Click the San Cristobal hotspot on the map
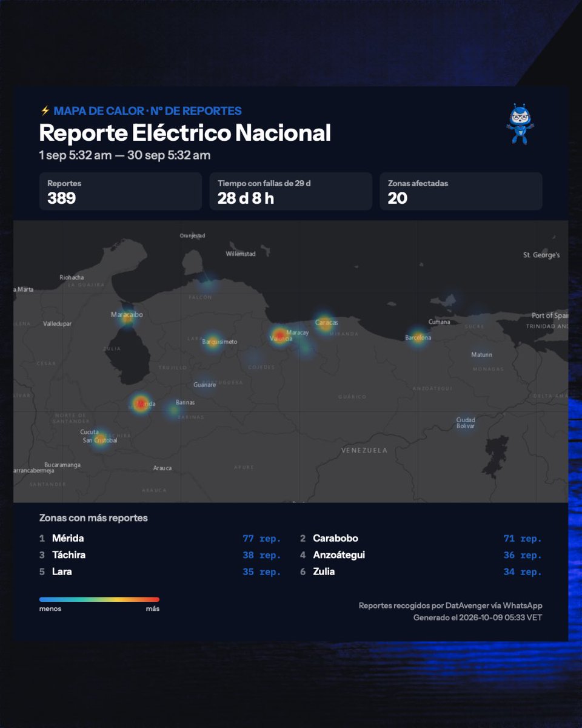 (x=101, y=439)
